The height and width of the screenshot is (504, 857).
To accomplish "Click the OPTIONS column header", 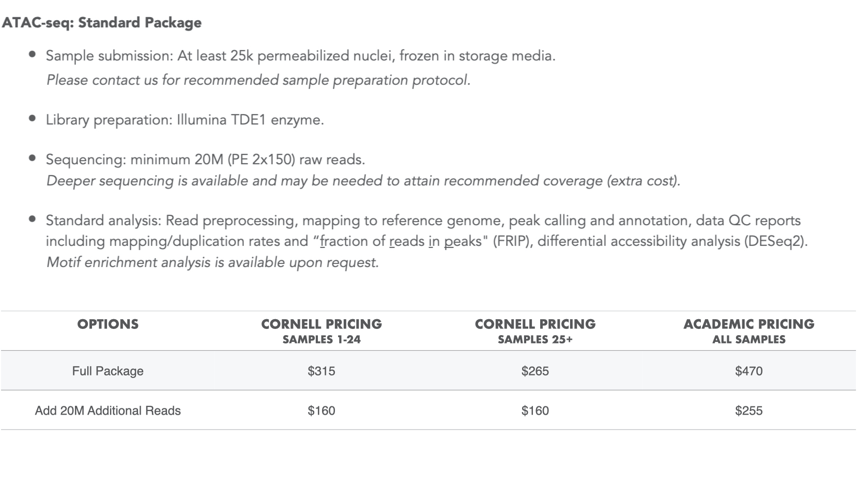I will pyautogui.click(x=108, y=324).
